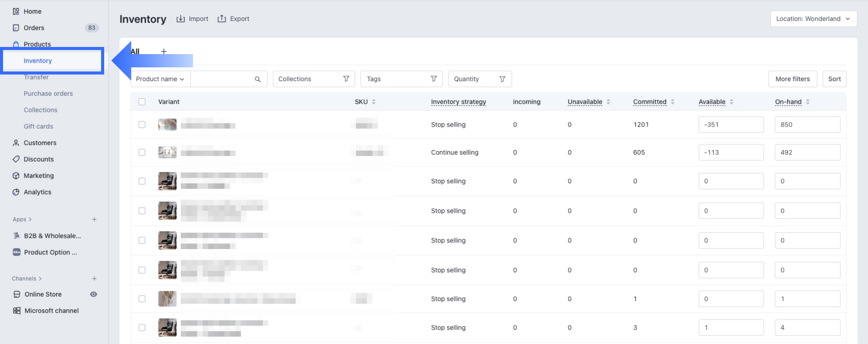This screenshot has width=868, height=344.
Task: Open the Location: Wonderland dropdown
Action: 813,19
